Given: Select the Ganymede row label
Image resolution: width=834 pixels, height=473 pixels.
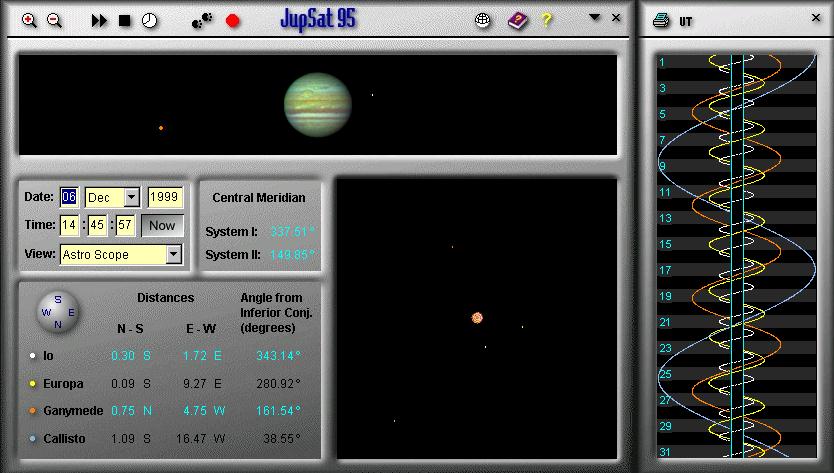Looking at the screenshot, I should (x=73, y=411).
